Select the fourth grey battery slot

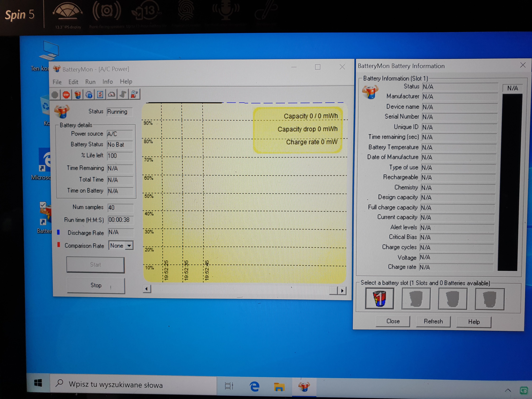(x=489, y=299)
